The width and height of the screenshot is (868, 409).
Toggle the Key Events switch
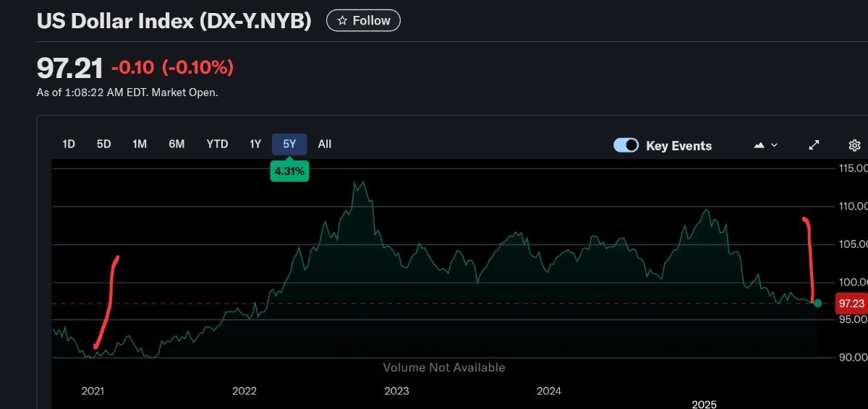(x=626, y=145)
